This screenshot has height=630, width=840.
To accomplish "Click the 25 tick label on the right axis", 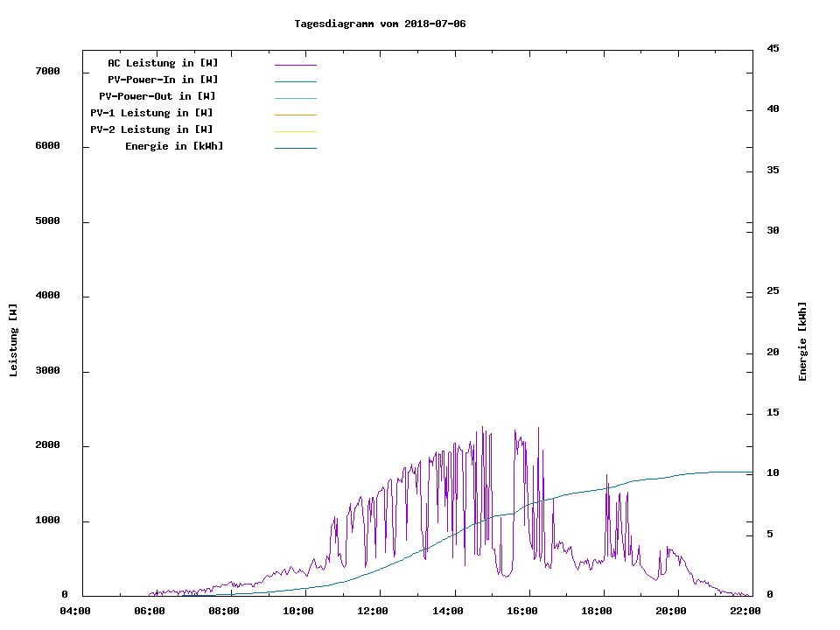I will [773, 291].
